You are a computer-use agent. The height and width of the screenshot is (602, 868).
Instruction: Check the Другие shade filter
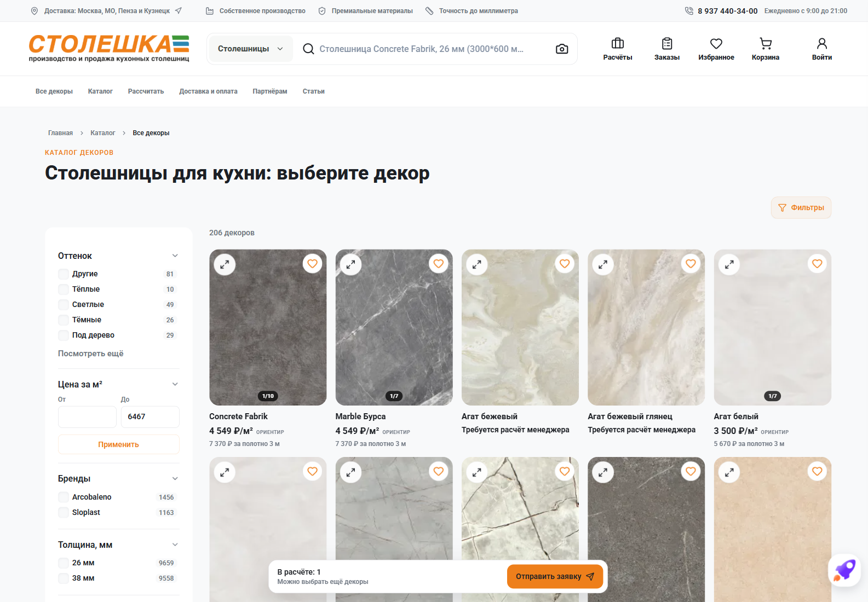[x=64, y=274]
